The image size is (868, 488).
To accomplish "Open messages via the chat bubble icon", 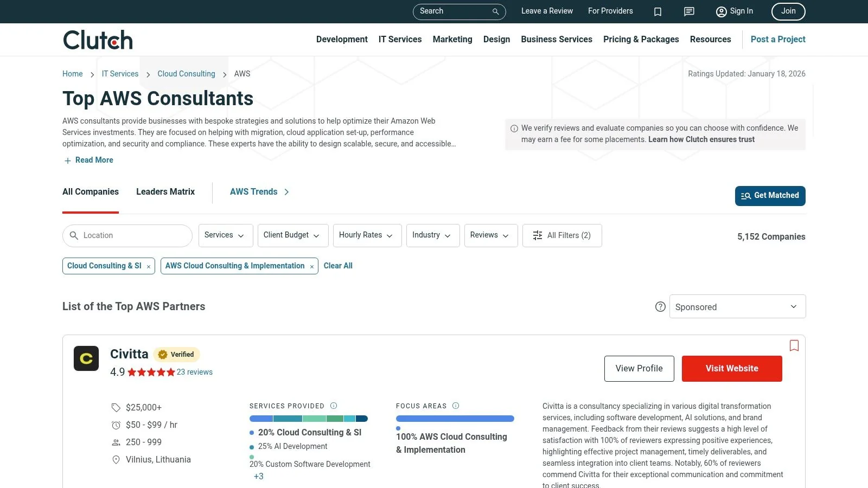I will [x=688, y=11].
